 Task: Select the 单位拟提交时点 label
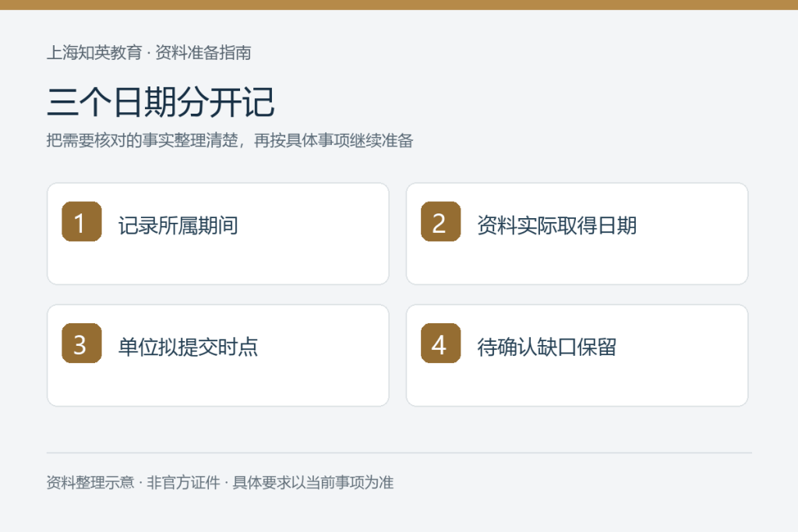tap(188, 347)
